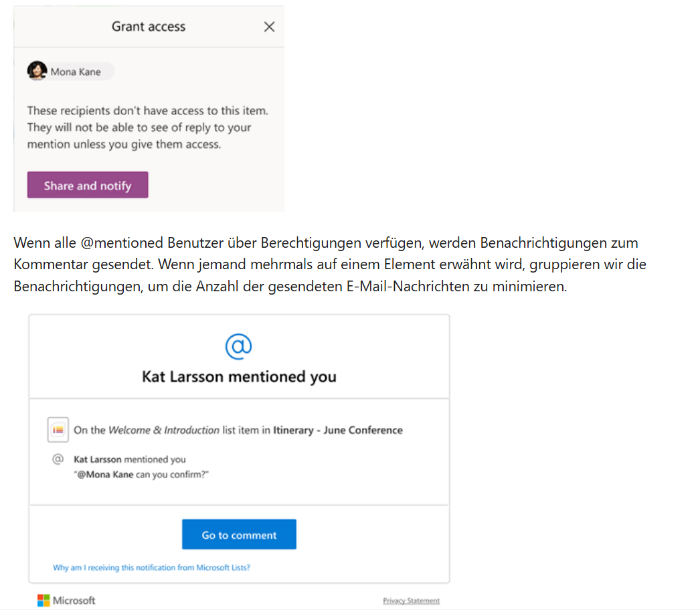Click the 'Grant access' dialog title
This screenshot has height=610, width=700.
[x=149, y=27]
